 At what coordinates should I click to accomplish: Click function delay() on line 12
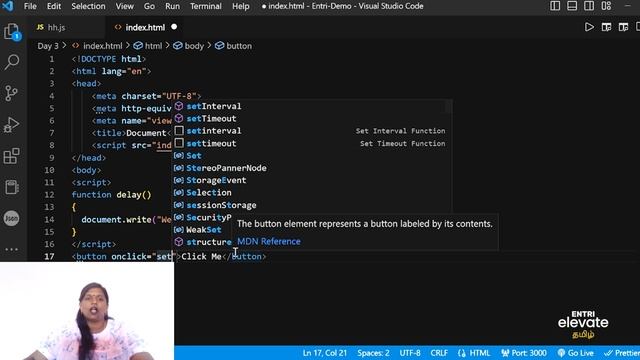click(111, 195)
